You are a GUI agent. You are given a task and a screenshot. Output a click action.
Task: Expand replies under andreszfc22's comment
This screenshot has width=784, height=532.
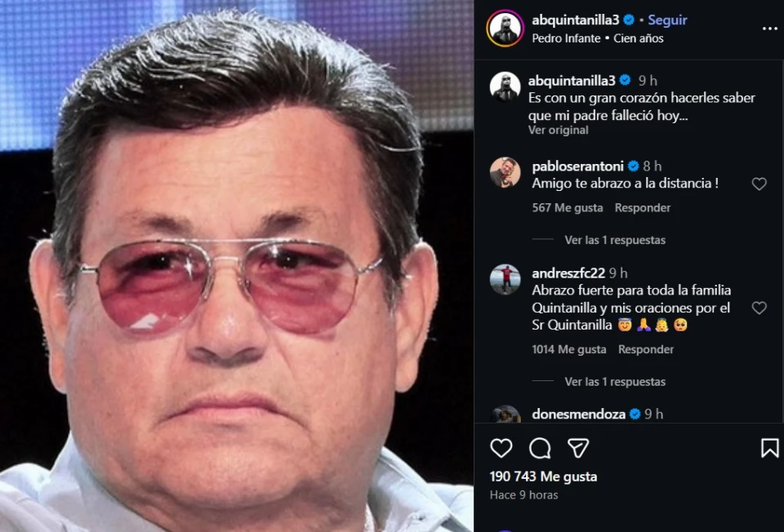(614, 382)
